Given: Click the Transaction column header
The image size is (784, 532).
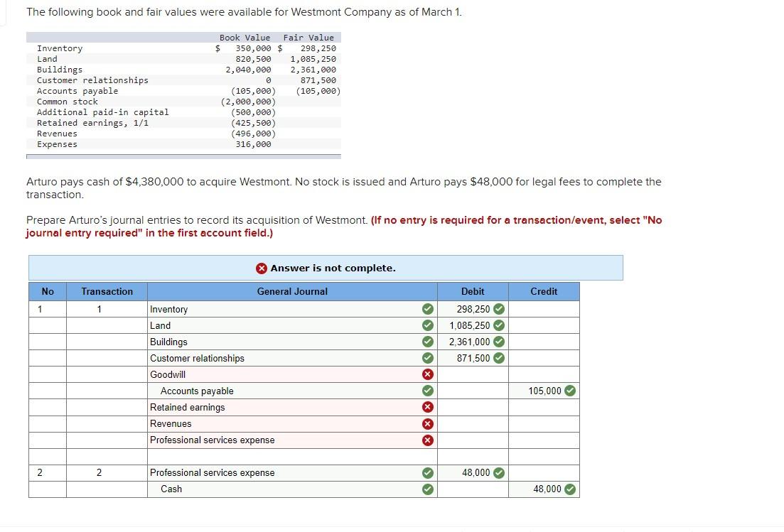Looking at the screenshot, I should tap(107, 292).
